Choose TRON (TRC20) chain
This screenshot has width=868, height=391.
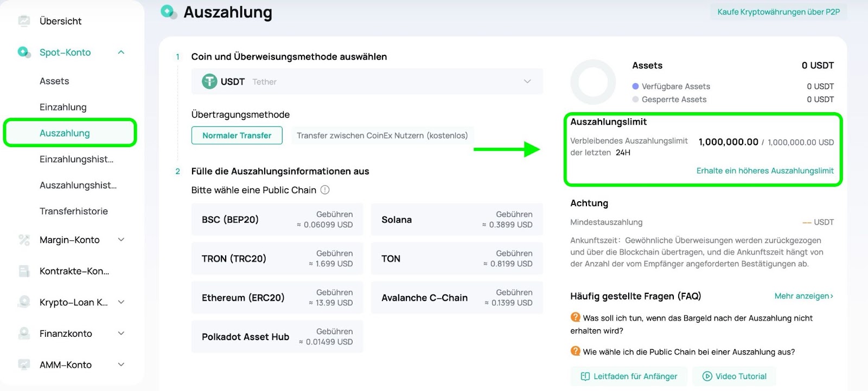pyautogui.click(x=277, y=259)
